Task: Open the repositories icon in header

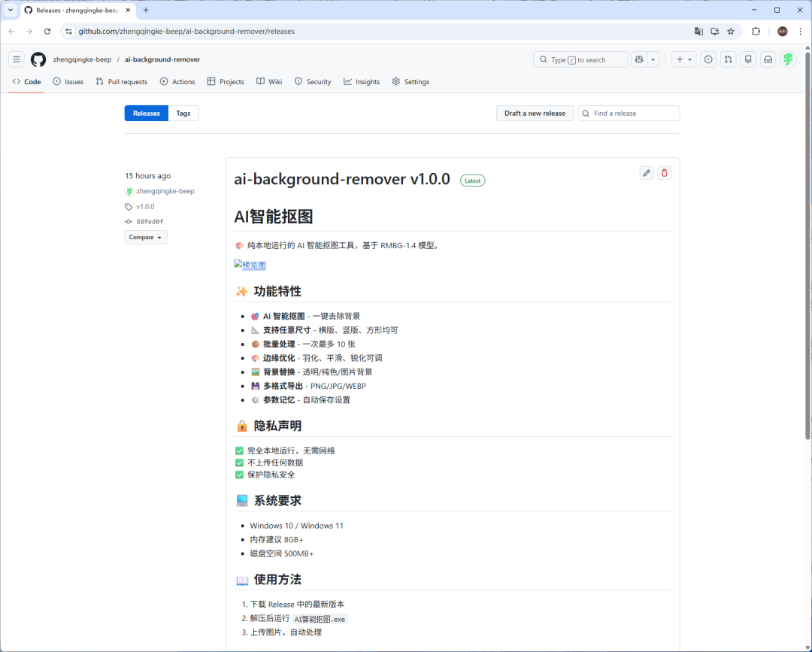Action: [748, 59]
